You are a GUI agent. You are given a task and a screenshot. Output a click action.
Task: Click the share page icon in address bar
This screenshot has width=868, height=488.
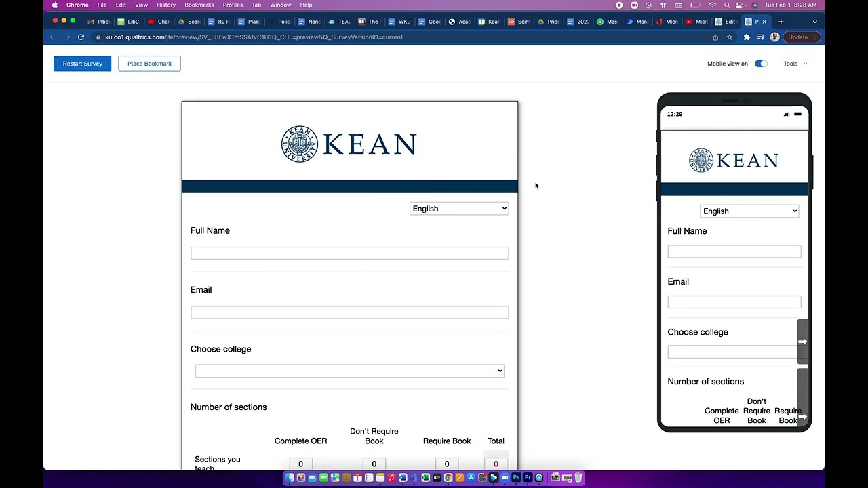coord(715,37)
